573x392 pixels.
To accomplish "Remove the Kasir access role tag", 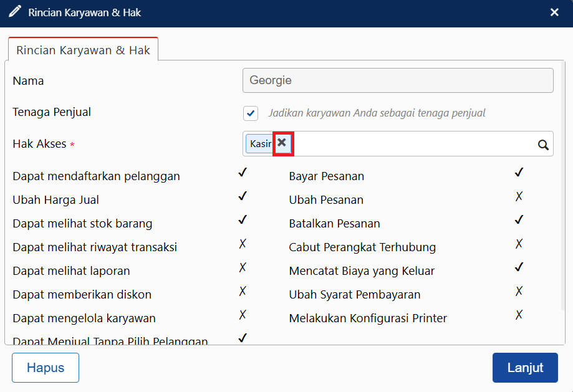I will [282, 143].
